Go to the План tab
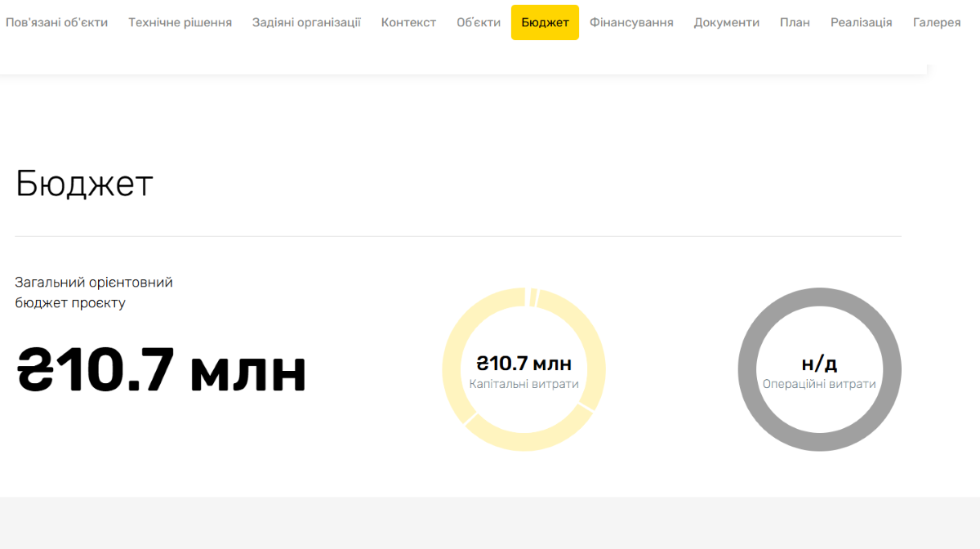 (x=795, y=22)
